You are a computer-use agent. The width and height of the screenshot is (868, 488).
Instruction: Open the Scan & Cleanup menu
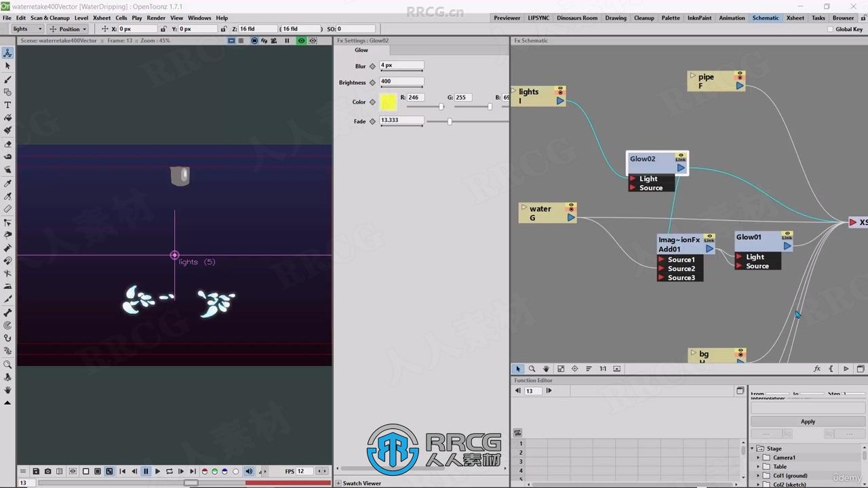[50, 18]
